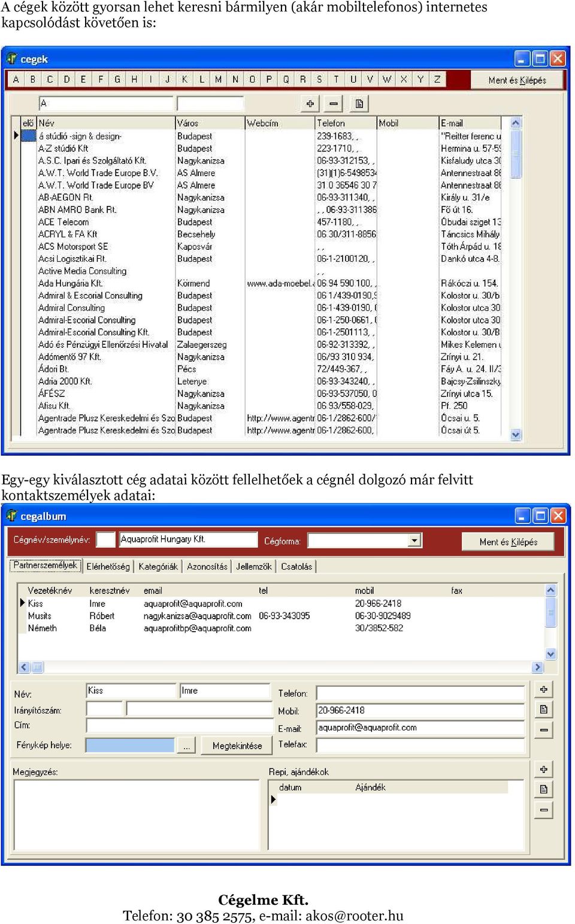Open the edit document icon in the cegek window

(x=359, y=104)
